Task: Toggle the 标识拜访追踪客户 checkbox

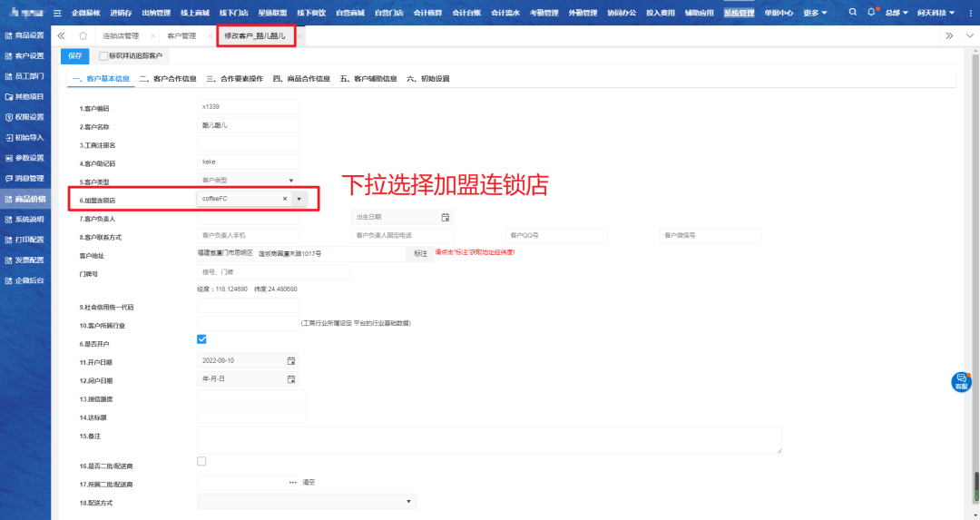Action: coord(103,56)
